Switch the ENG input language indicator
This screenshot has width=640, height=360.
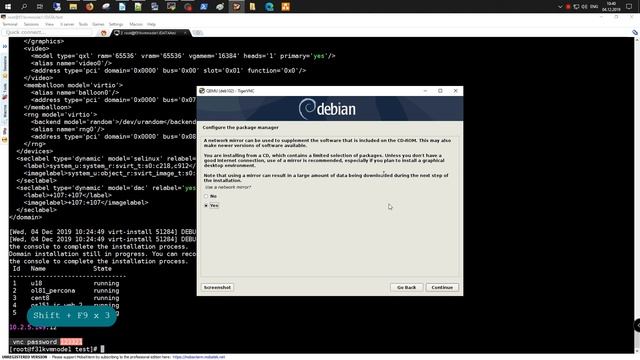(594, 7)
